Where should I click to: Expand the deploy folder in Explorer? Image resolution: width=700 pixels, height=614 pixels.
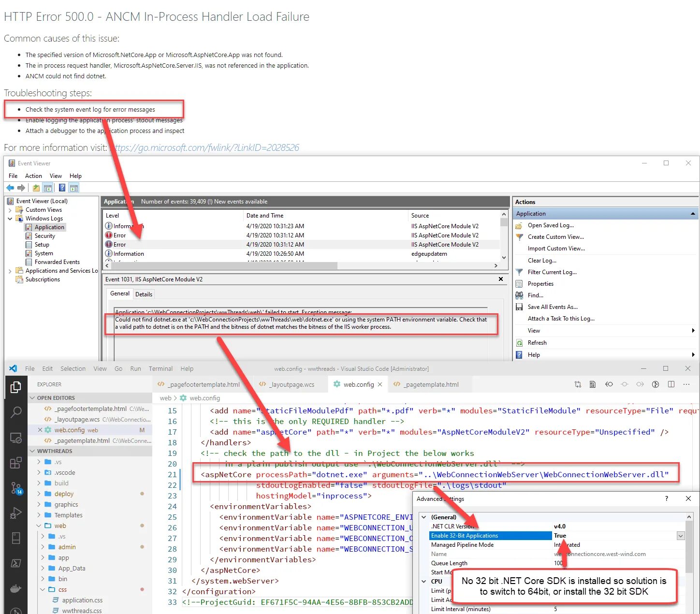point(39,494)
